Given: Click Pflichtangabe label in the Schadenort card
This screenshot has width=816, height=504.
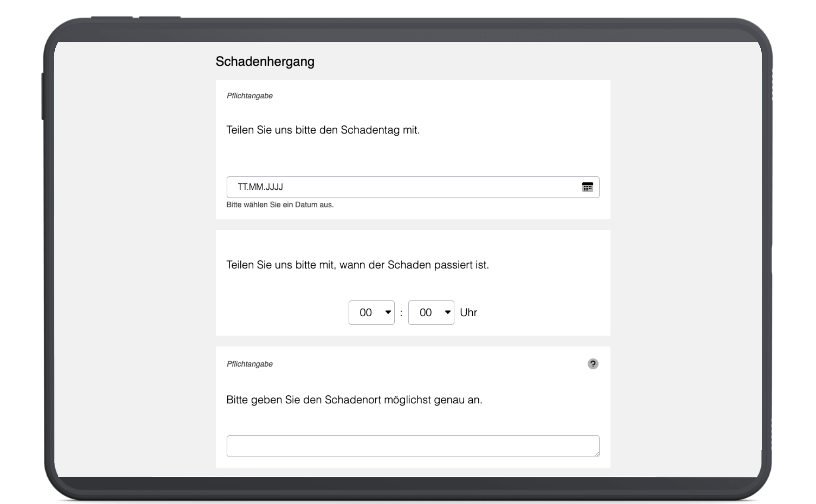Looking at the screenshot, I should point(250,364).
